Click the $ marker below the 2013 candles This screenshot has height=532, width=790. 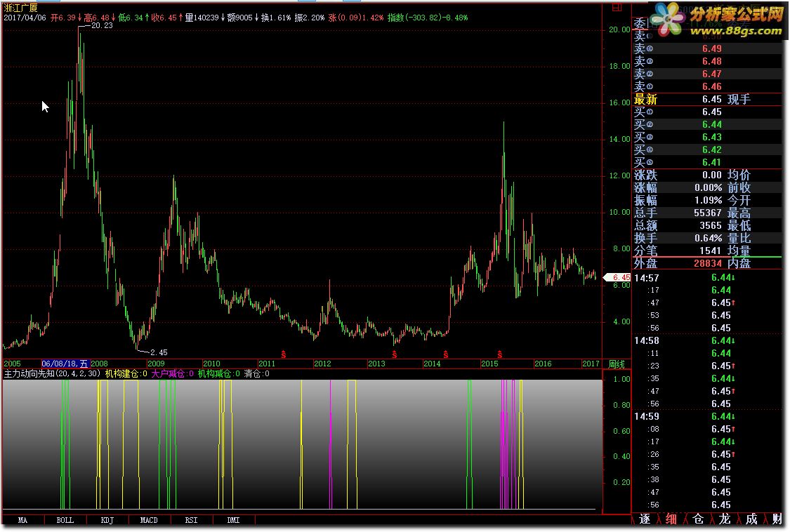point(395,354)
